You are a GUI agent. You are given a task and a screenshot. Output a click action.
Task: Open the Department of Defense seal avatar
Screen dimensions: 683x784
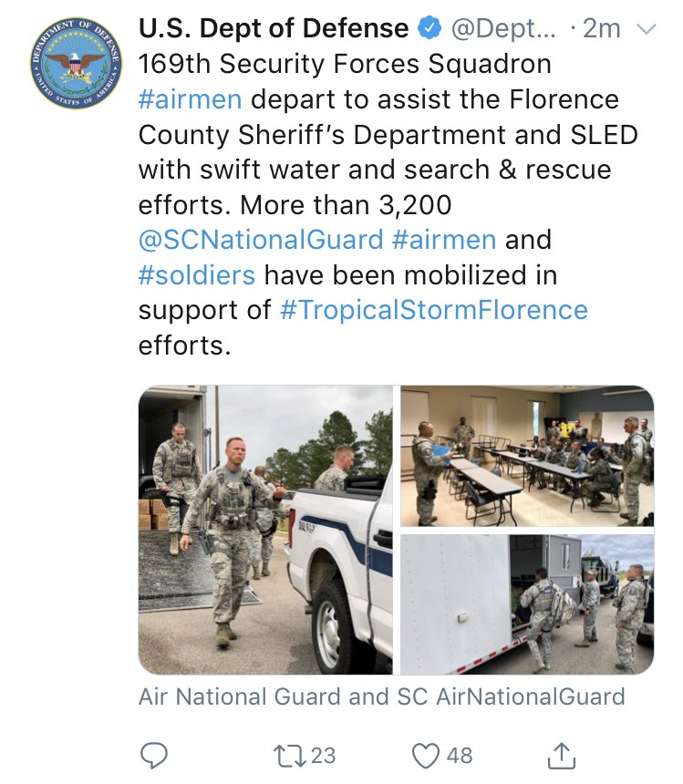76,64
